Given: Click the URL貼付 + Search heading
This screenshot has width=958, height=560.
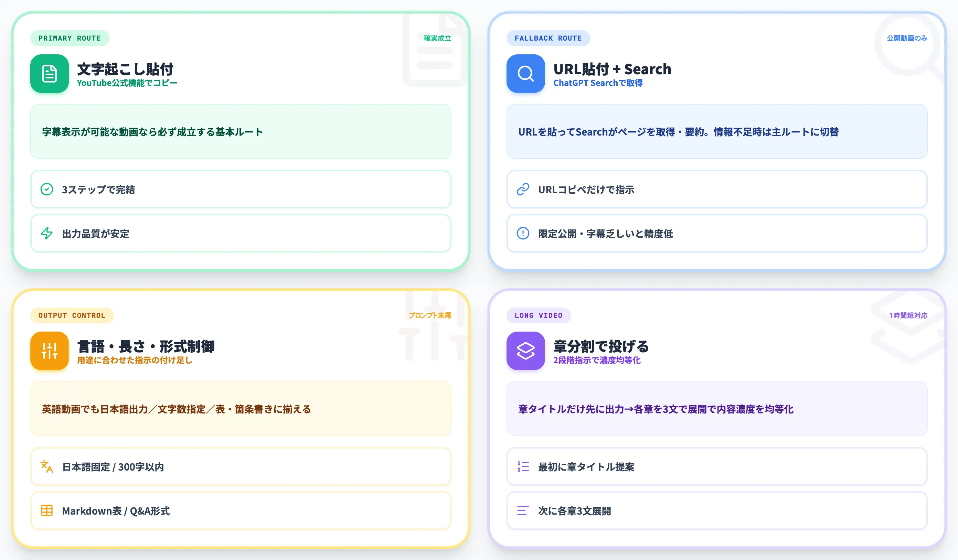Looking at the screenshot, I should (612, 69).
